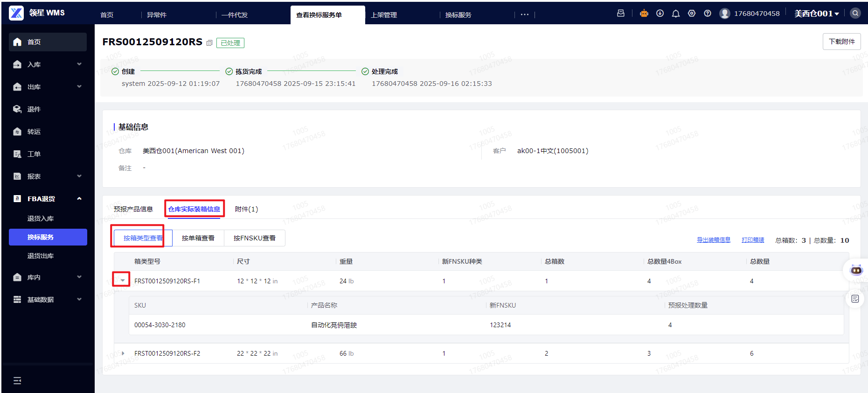Switch to the 异常件 top tab
868x393 pixels.
coord(157,15)
